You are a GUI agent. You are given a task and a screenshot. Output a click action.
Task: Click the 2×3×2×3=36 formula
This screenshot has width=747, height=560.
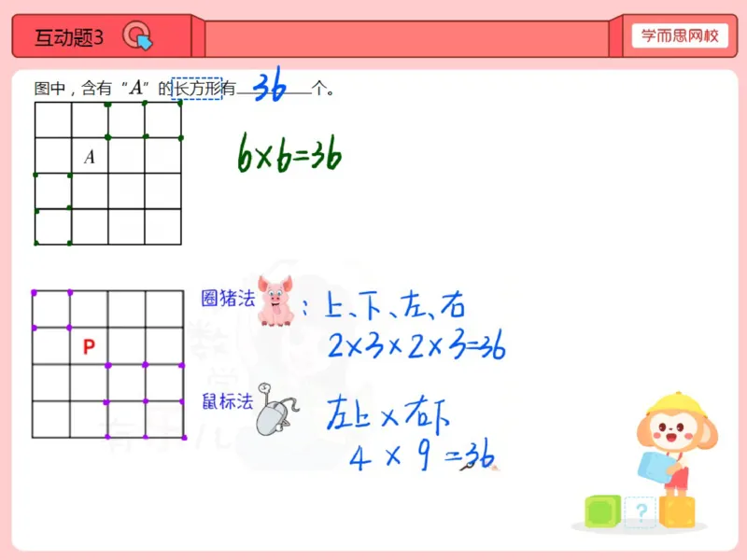tap(416, 344)
